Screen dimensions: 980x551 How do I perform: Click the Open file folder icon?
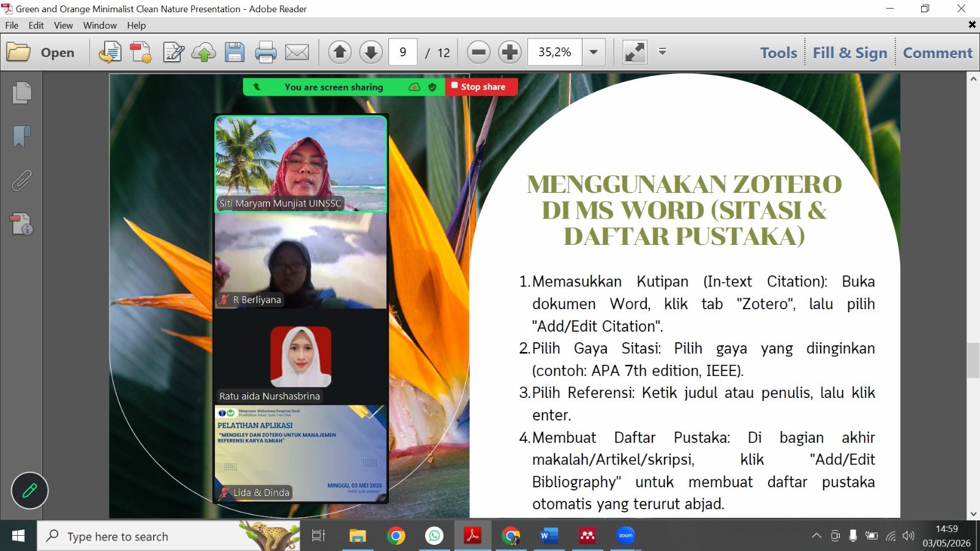pyautogui.click(x=18, y=53)
